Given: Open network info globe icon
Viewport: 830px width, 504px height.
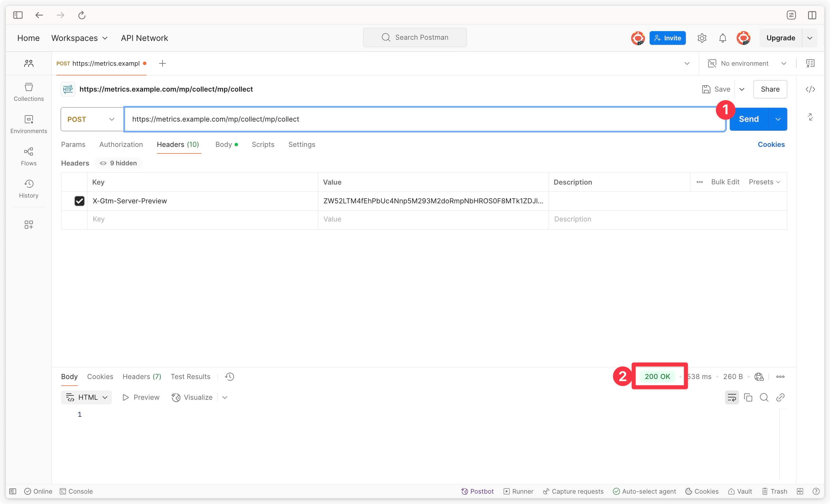Looking at the screenshot, I should click(759, 376).
